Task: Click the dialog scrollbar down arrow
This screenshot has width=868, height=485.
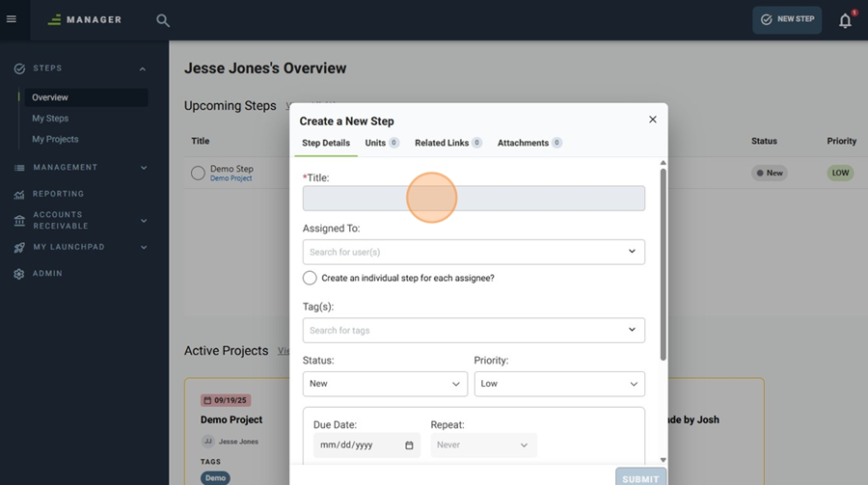Action: point(664,460)
